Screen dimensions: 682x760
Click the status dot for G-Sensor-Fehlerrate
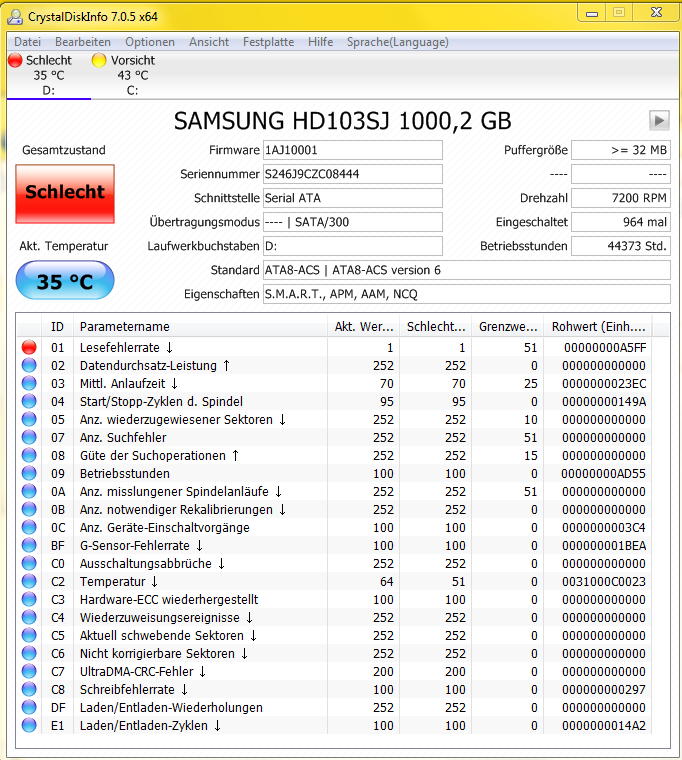click(x=29, y=545)
